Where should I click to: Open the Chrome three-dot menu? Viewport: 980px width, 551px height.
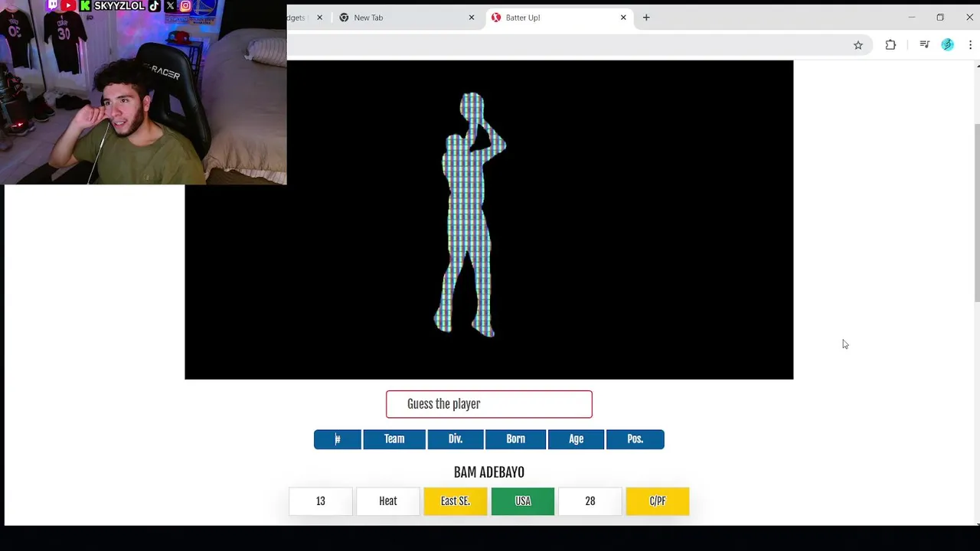[970, 45]
